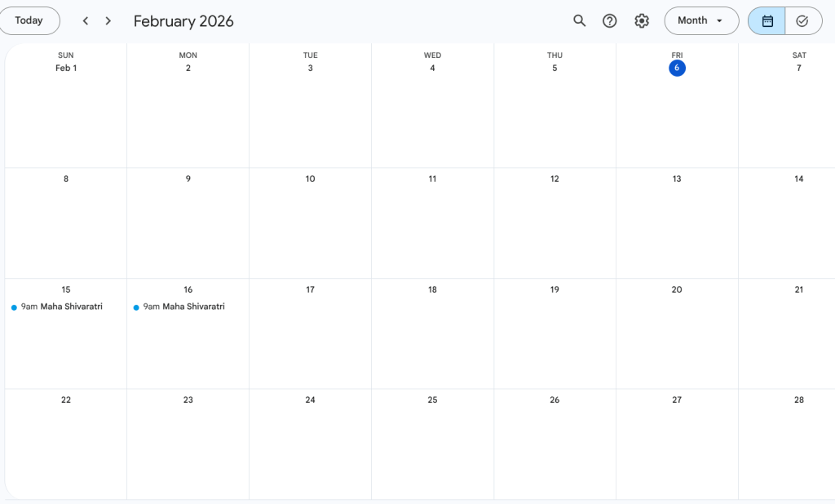Switch to Calendar view icon
Screen dimensions: 835x504
point(767,21)
